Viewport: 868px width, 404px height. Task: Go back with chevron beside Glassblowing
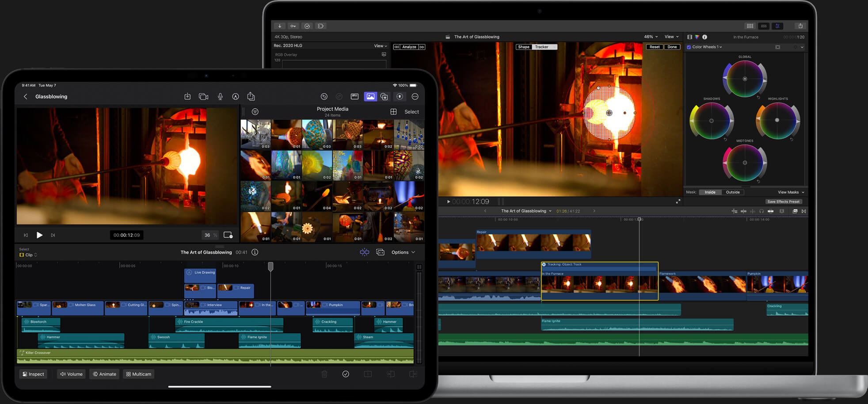pyautogui.click(x=25, y=96)
